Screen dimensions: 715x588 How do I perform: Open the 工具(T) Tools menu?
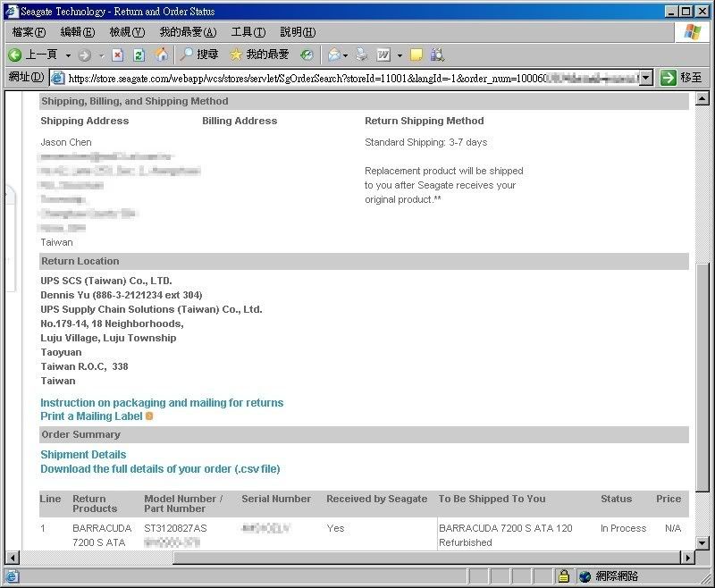248,32
